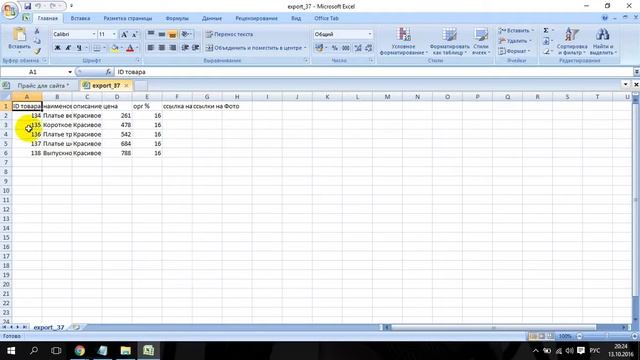The image size is (640, 360).
Task: Click Удалить cells button
Action: click(514, 41)
